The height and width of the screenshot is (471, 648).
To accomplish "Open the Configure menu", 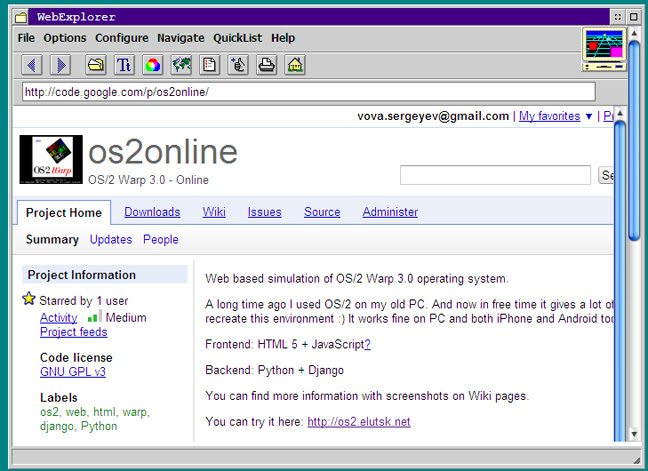I will click(122, 38).
